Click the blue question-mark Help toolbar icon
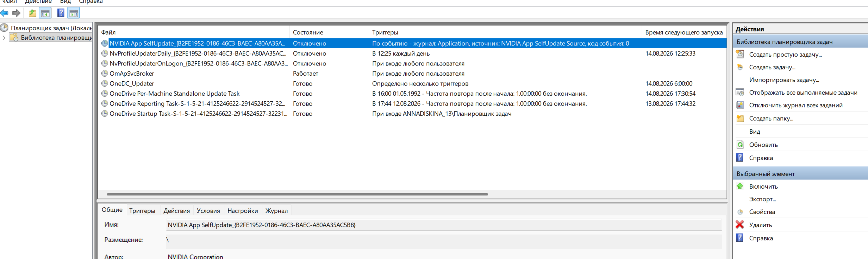The height and width of the screenshot is (259, 868). tap(61, 13)
